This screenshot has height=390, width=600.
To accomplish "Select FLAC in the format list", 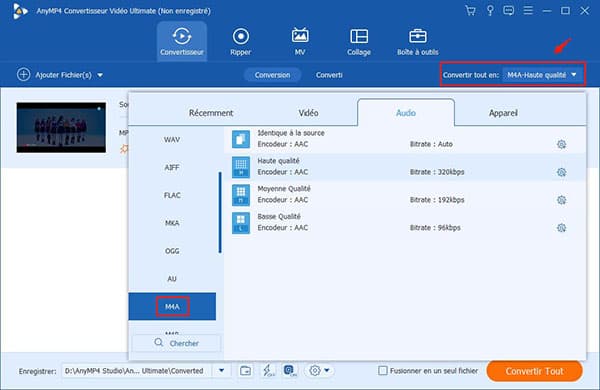I will [172, 195].
